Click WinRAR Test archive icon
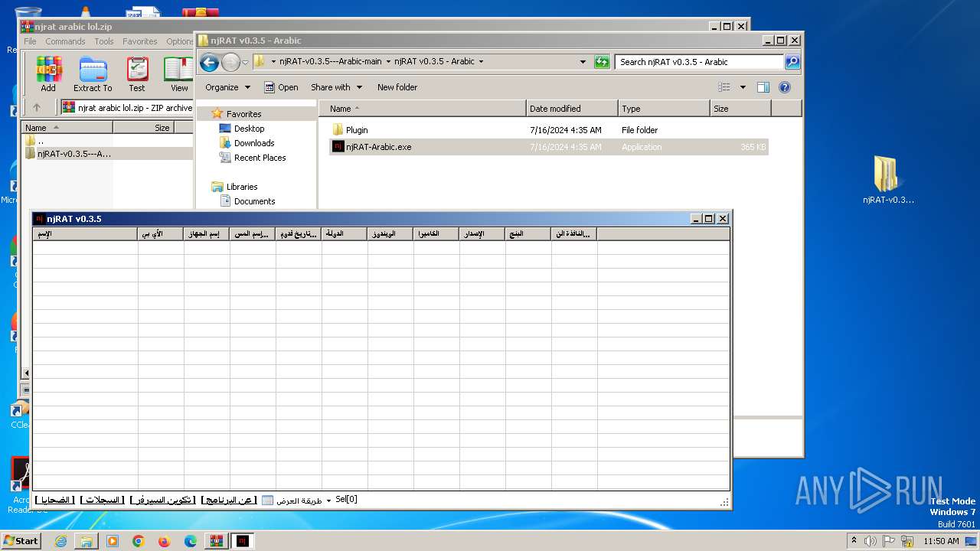Screen dimensions: 980x551 (137, 74)
